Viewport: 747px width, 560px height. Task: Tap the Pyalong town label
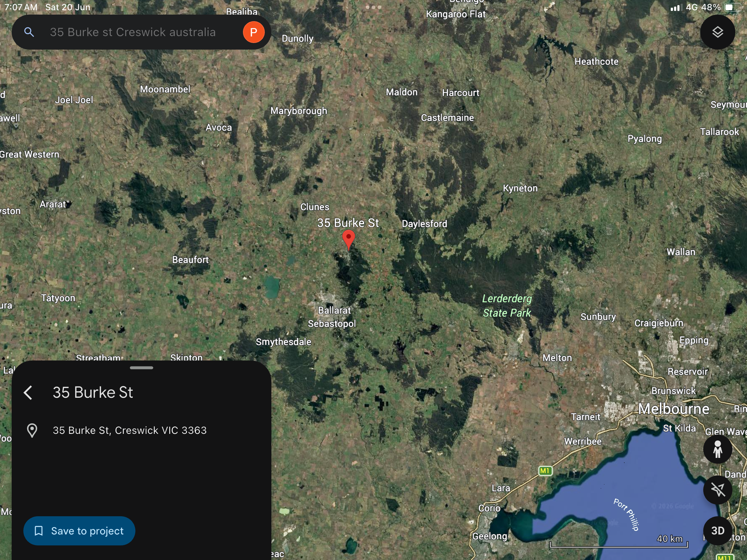(x=645, y=139)
